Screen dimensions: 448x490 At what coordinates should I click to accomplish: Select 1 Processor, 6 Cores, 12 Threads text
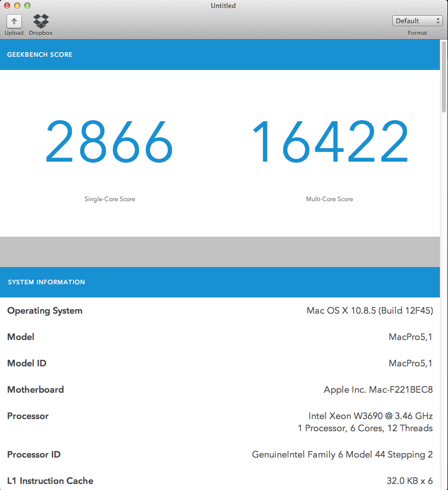pyautogui.click(x=365, y=428)
